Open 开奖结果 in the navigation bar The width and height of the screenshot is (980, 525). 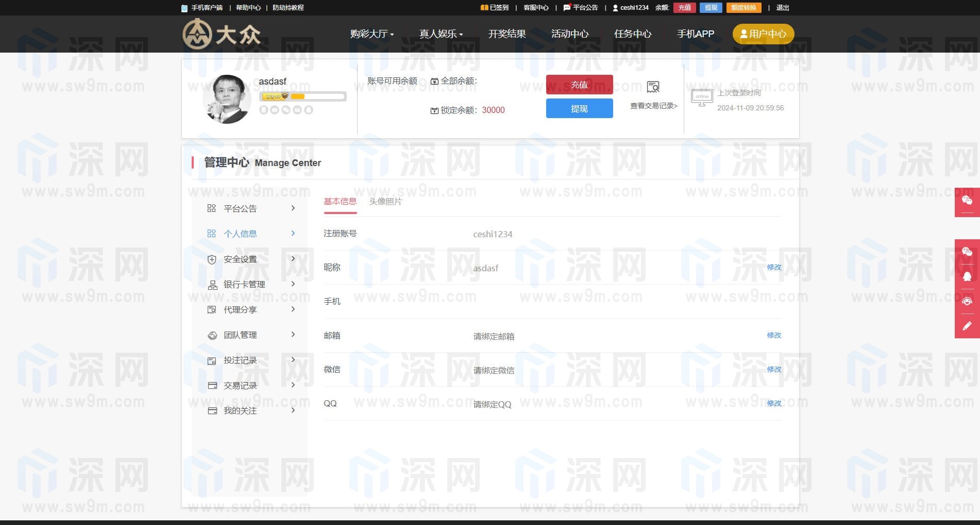506,34
